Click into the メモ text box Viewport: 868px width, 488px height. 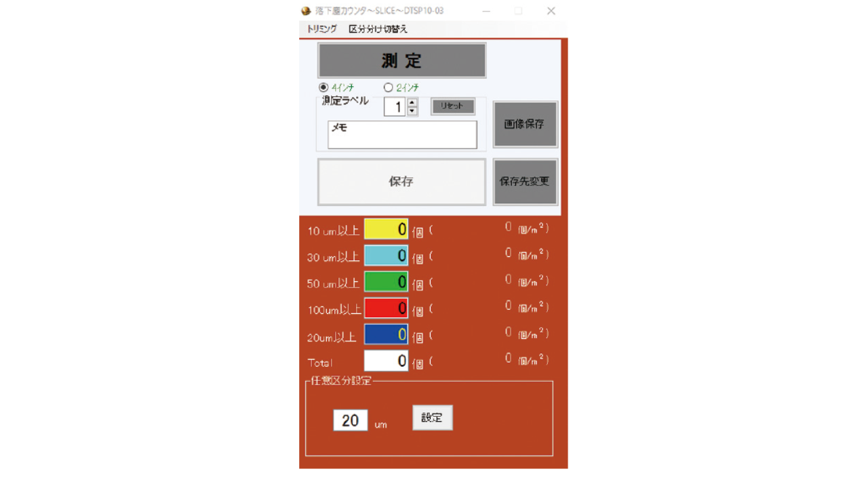pos(403,134)
